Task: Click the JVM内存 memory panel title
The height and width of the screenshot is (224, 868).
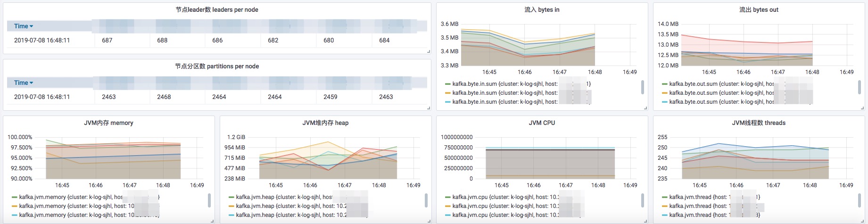Action: pos(108,123)
